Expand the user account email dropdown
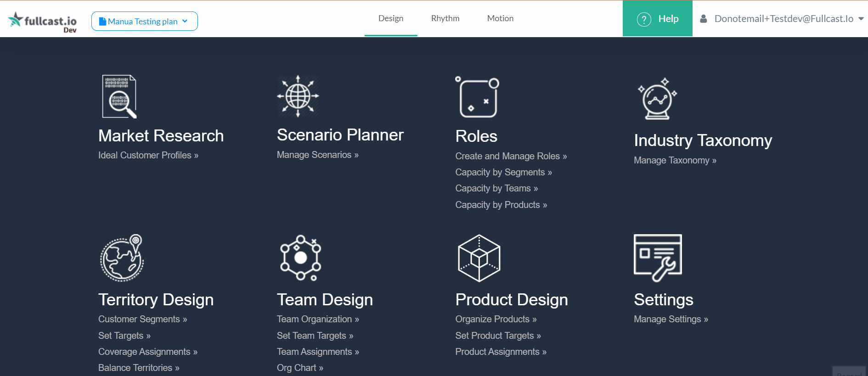Viewport: 868px width, 376px height. point(781,19)
